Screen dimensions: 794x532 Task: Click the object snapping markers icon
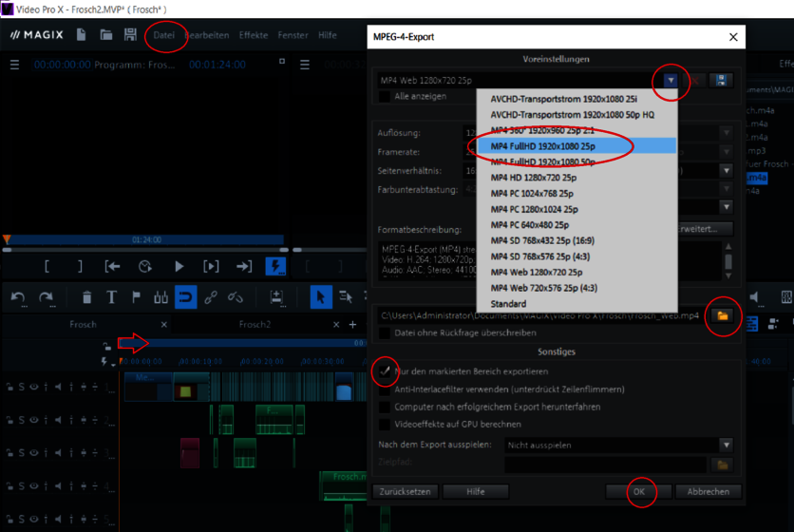[x=161, y=297]
